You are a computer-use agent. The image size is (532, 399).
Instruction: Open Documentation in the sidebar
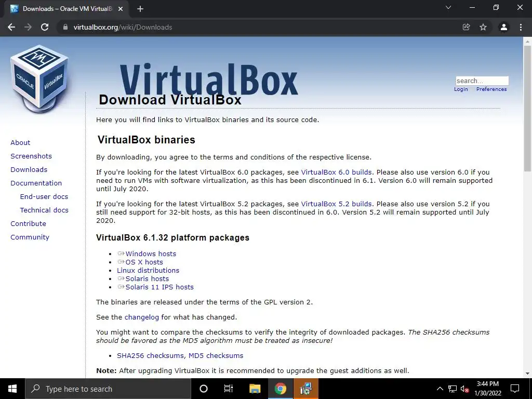[36, 183]
